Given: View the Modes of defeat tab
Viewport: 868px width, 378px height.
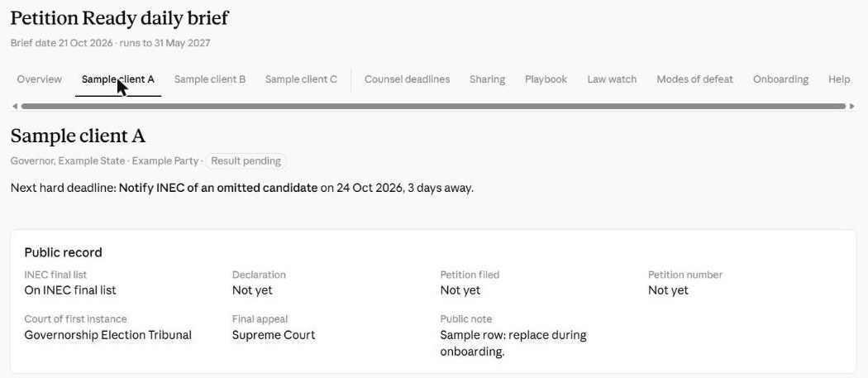Looking at the screenshot, I should tap(694, 79).
